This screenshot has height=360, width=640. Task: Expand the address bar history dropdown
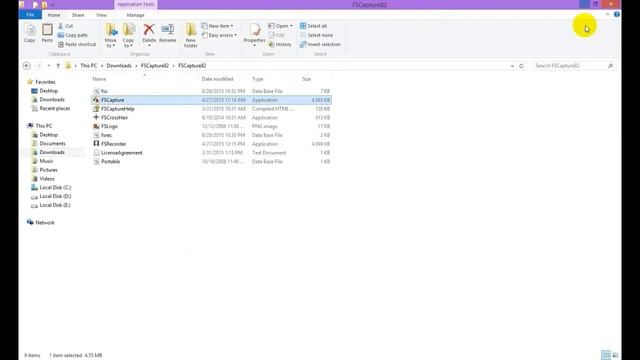click(x=512, y=66)
